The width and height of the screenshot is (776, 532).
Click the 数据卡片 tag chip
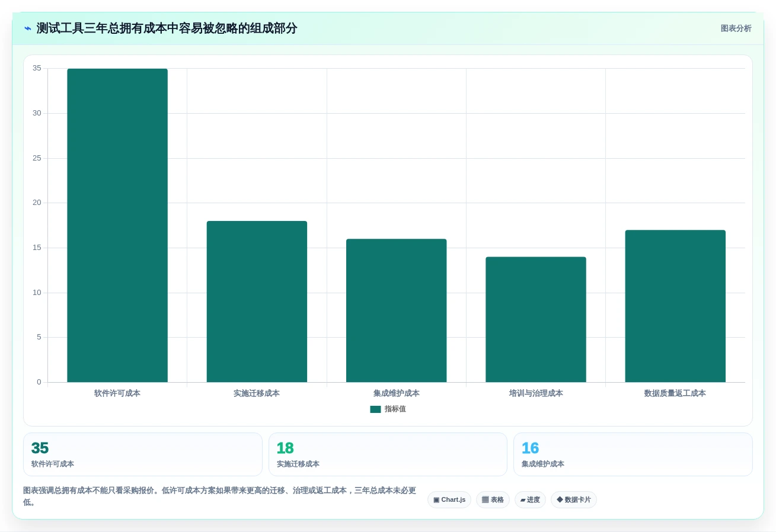(x=574, y=500)
